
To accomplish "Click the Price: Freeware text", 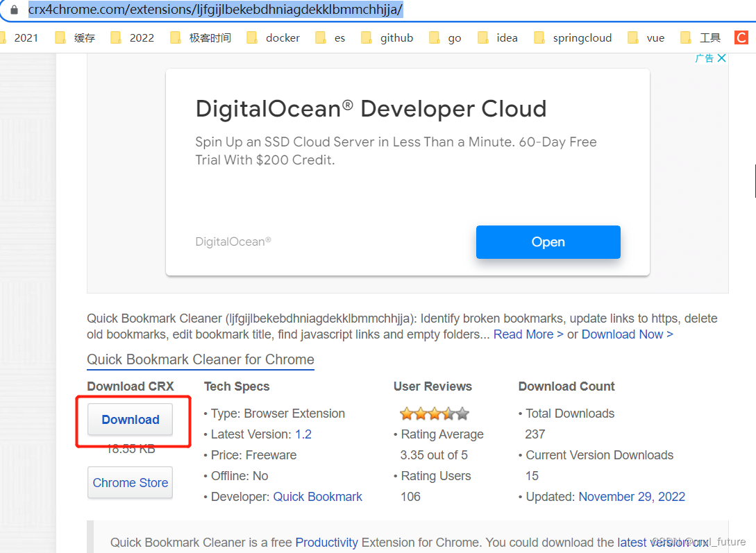I will point(253,455).
